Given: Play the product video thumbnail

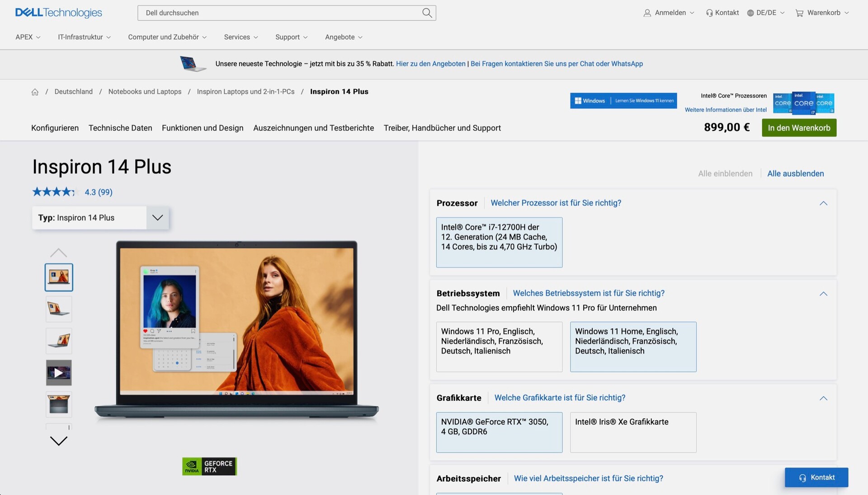Looking at the screenshot, I should (59, 373).
